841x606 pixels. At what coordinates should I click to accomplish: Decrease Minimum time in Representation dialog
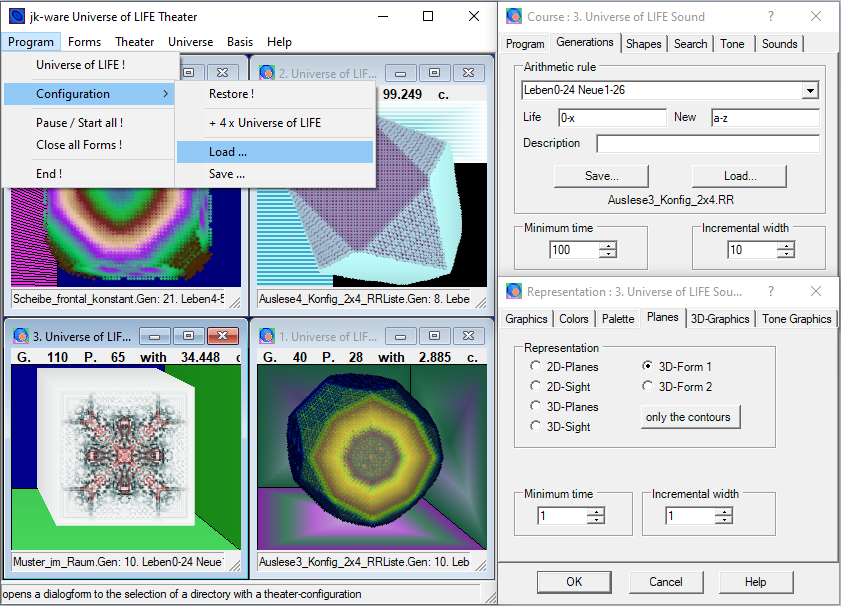tap(595, 520)
